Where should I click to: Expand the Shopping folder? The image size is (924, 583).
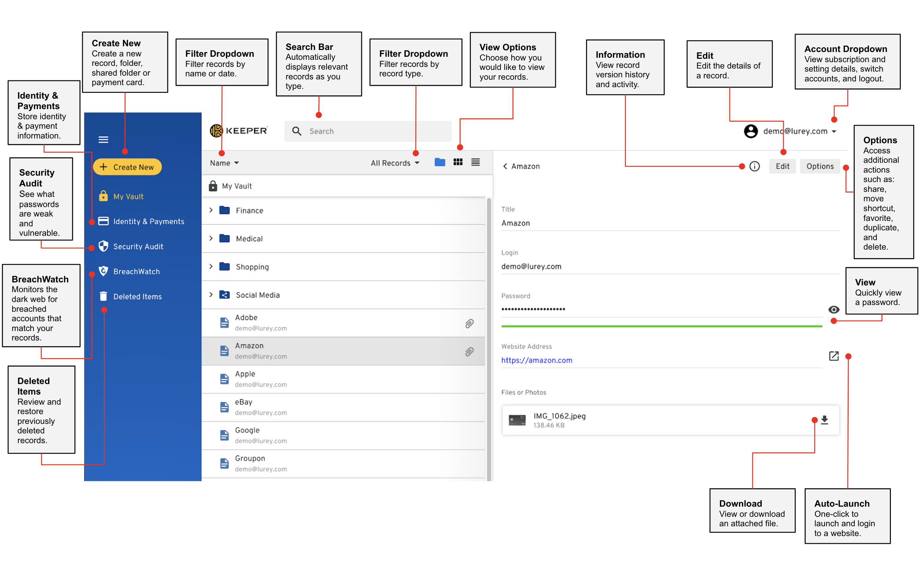211,267
